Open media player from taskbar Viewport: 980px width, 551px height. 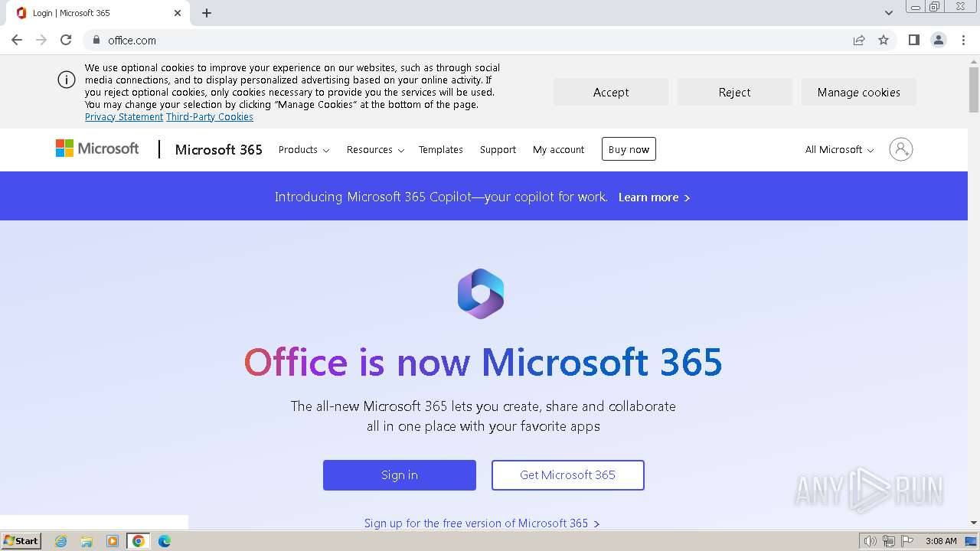click(x=113, y=541)
